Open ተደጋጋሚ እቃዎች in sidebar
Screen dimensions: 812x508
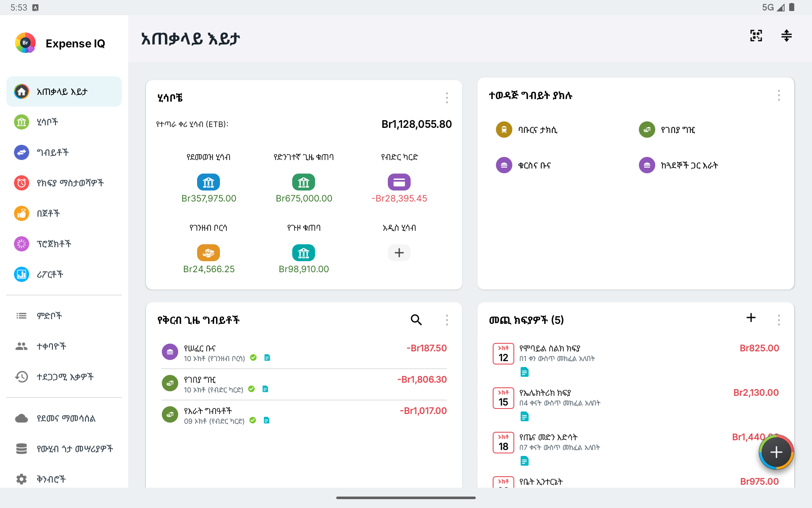[64, 377]
